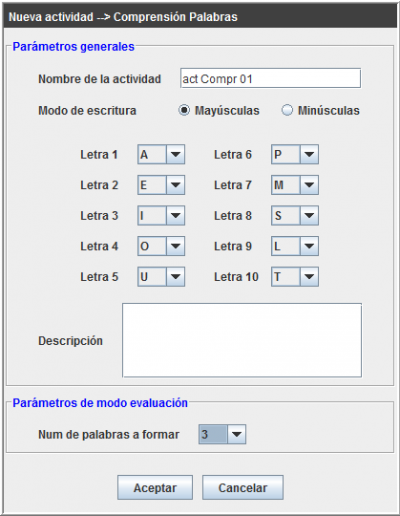
Task: Click the Nueva actividad title bar
Action: point(200,17)
